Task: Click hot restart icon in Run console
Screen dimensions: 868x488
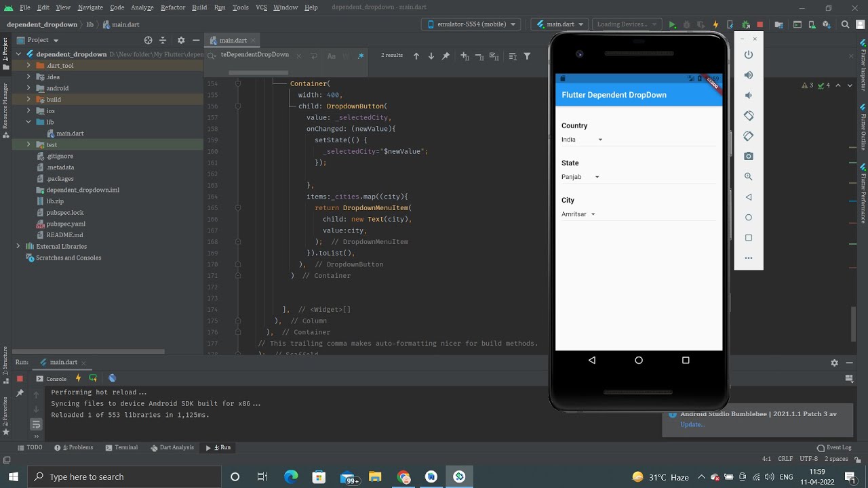Action: [93, 378]
